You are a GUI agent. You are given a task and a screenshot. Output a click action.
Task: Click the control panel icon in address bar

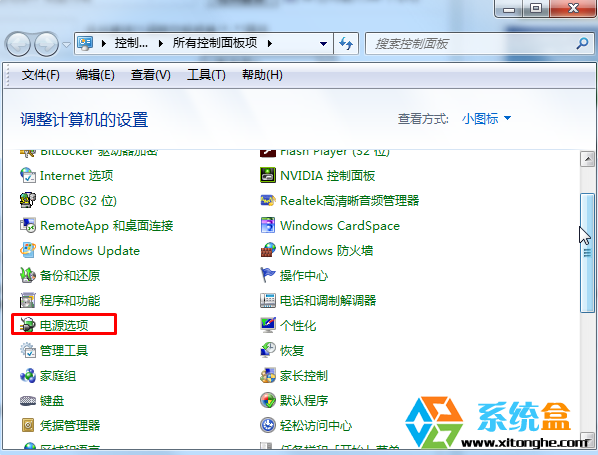pyautogui.click(x=85, y=43)
